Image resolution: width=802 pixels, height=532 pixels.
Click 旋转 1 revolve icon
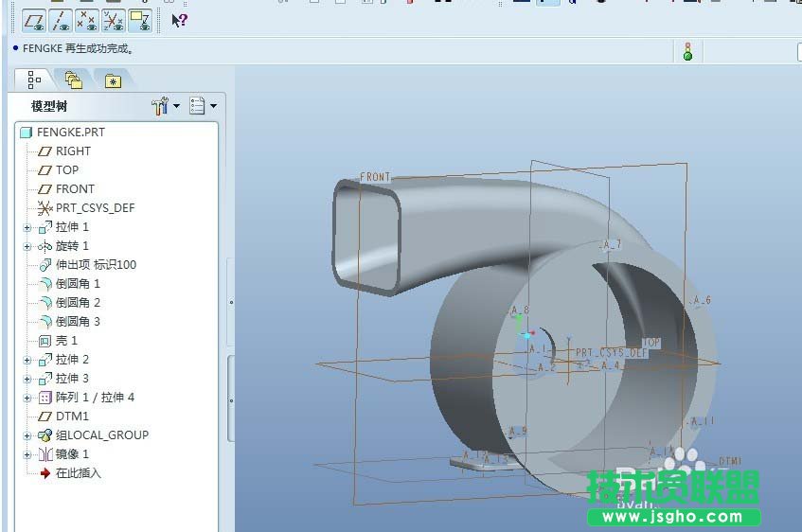click(x=45, y=246)
